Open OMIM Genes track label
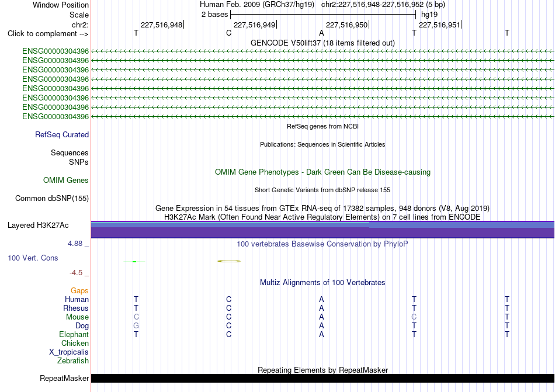The width and height of the screenshot is (555, 392). click(66, 180)
